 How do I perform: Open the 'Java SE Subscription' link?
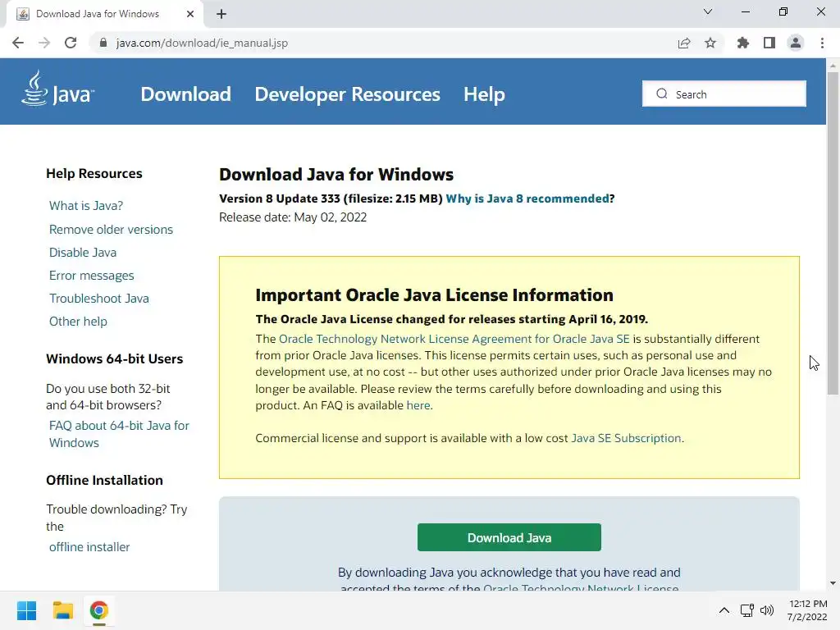tap(626, 438)
